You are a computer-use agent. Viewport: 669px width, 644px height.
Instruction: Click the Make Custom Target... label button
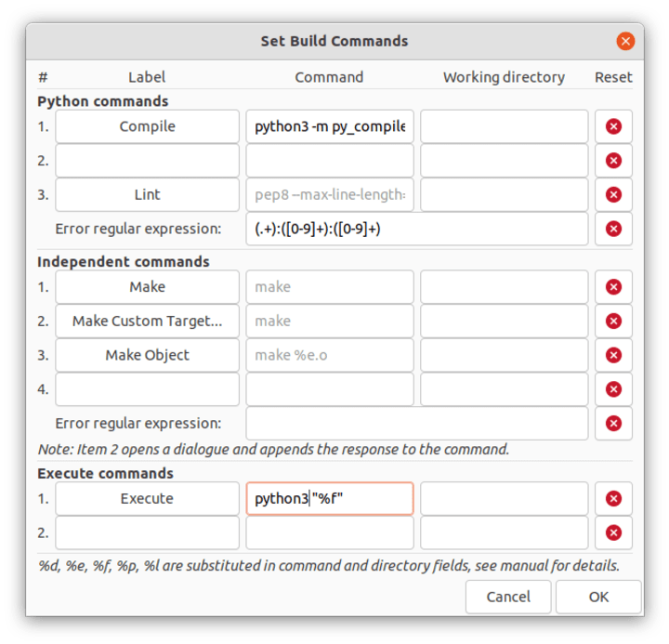click(147, 321)
